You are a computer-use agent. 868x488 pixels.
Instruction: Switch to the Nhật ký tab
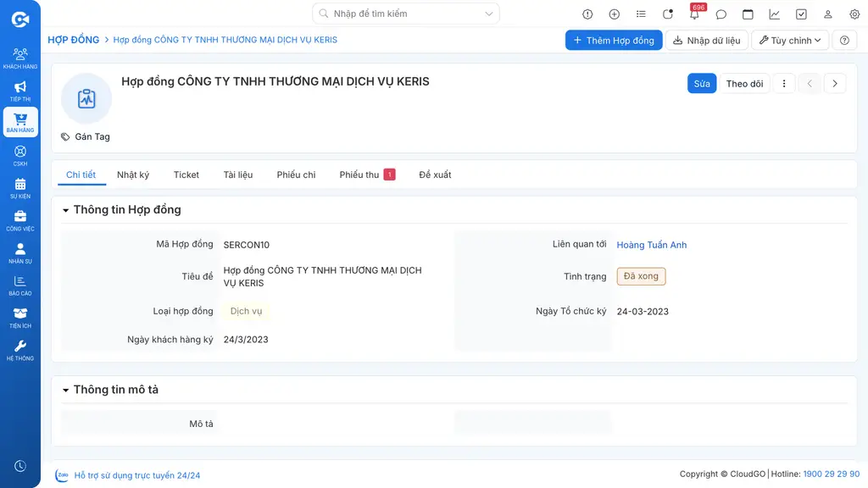point(133,175)
